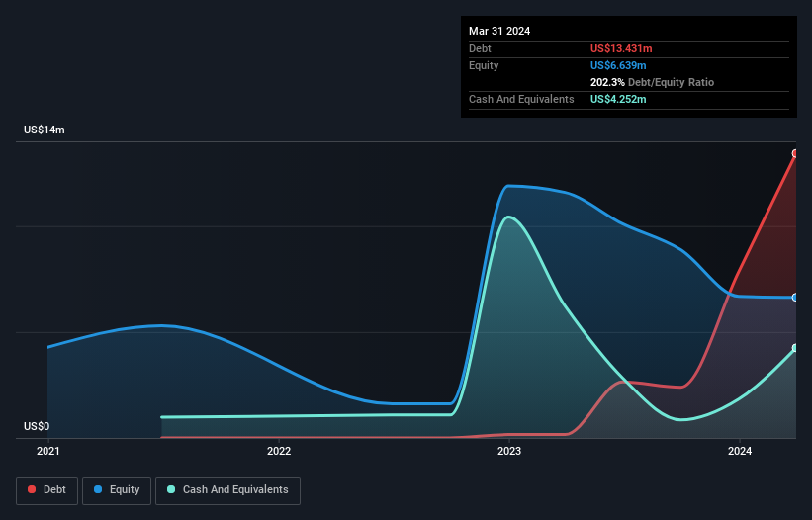Click the 2022 x-axis label

[279, 451]
